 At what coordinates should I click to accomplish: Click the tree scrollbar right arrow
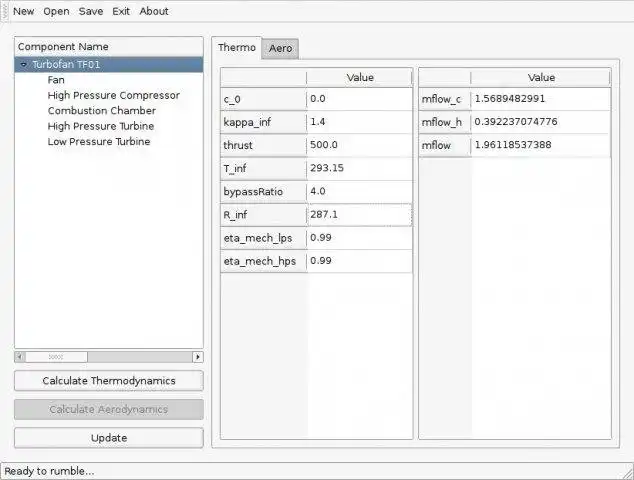coord(198,357)
